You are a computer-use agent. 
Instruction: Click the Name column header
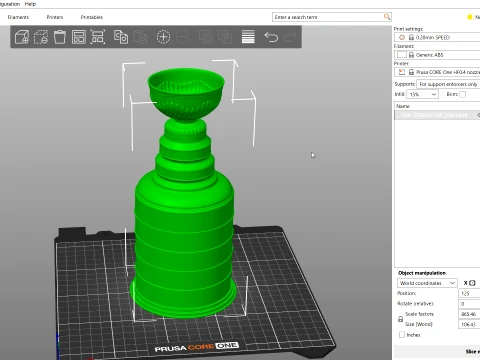tap(437, 106)
